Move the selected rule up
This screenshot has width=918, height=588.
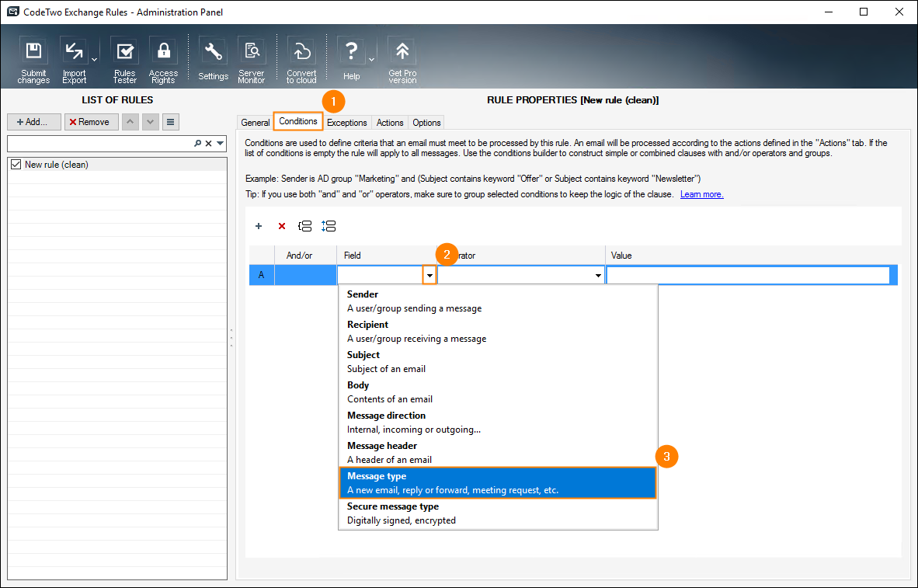tap(130, 122)
